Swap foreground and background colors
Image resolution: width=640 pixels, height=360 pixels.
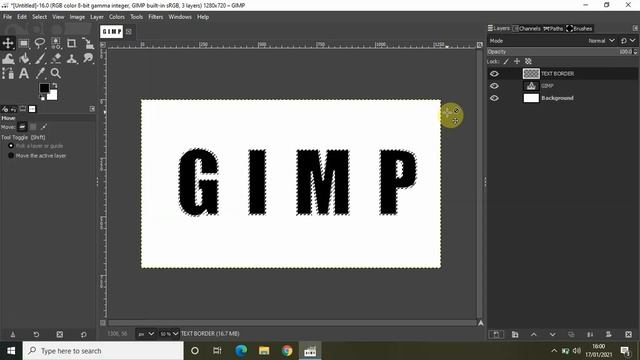pos(55,86)
